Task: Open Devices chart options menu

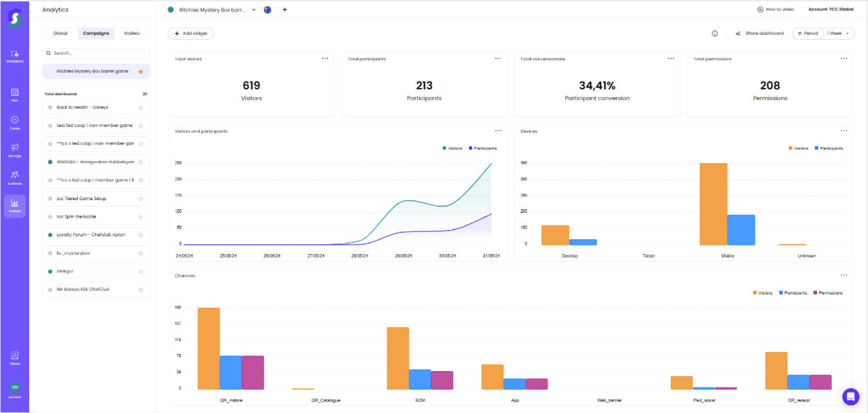Action: (844, 131)
